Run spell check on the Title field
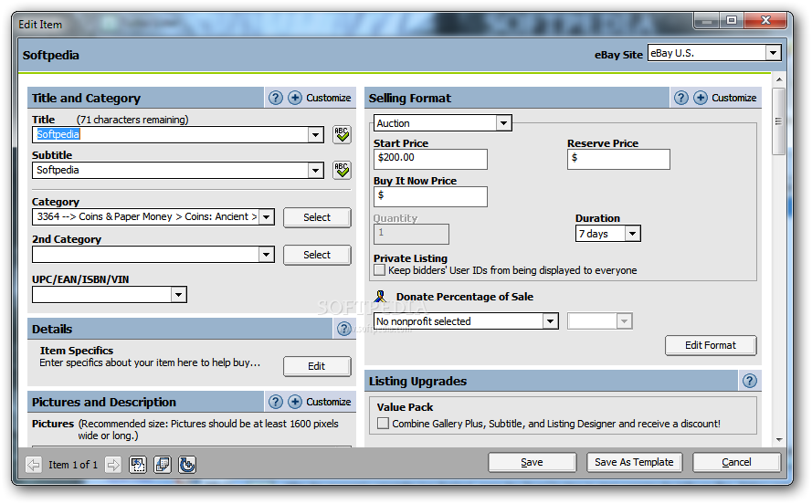This screenshot has width=812, height=504. pos(342,135)
